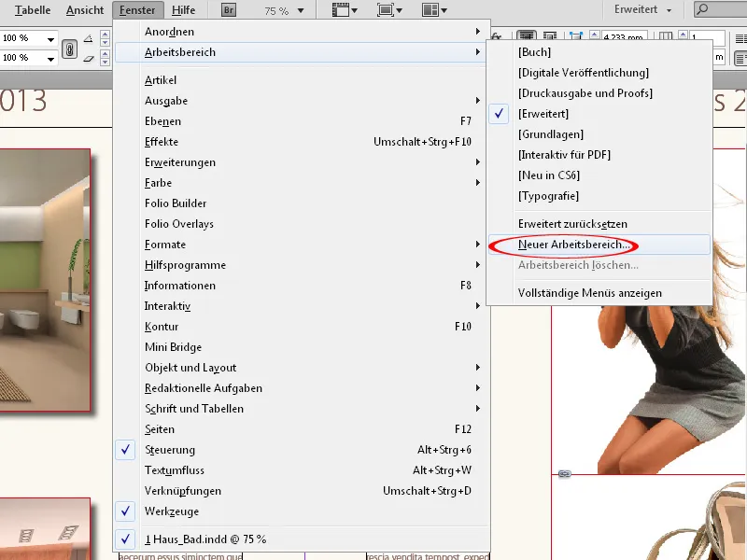
Task: Open Adobe Bridge via the Br icon
Action: [x=229, y=10]
